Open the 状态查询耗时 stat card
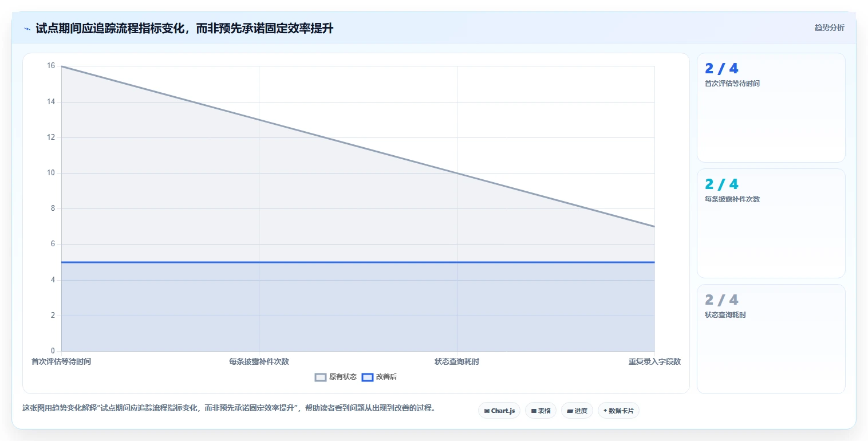 tap(771, 339)
